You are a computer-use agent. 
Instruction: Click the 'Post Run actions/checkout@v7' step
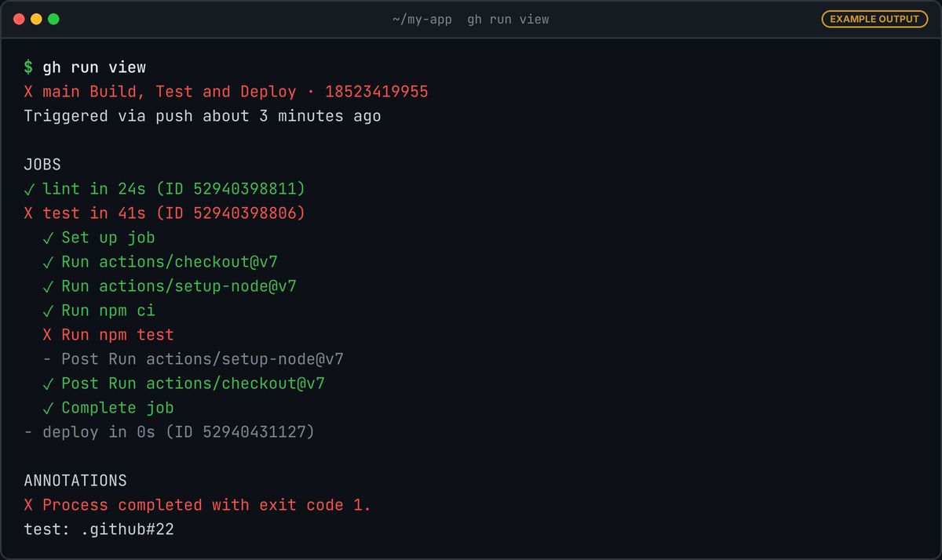(184, 384)
